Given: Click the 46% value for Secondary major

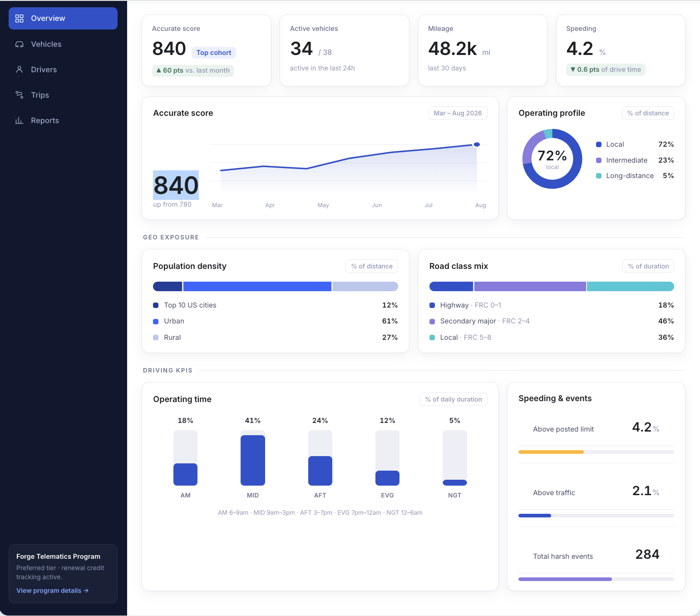Looking at the screenshot, I should [666, 321].
